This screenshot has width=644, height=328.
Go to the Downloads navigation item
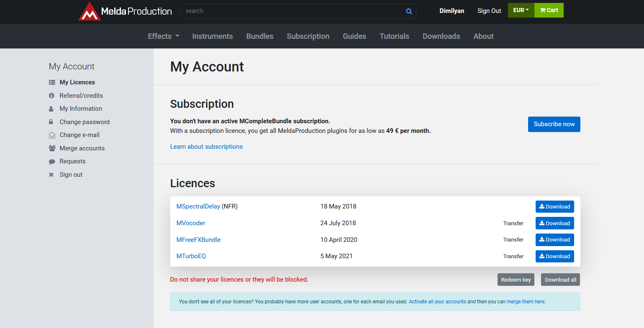441,36
